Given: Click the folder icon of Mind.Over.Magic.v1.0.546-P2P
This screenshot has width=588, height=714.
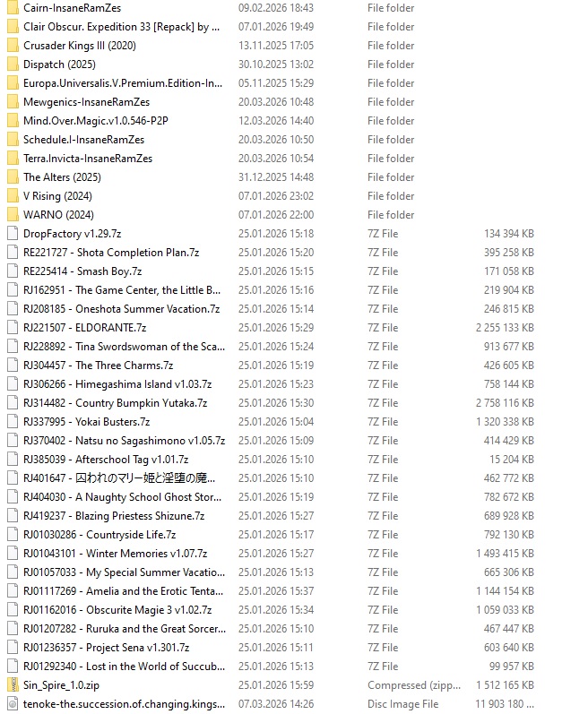Looking at the screenshot, I should point(13,121).
